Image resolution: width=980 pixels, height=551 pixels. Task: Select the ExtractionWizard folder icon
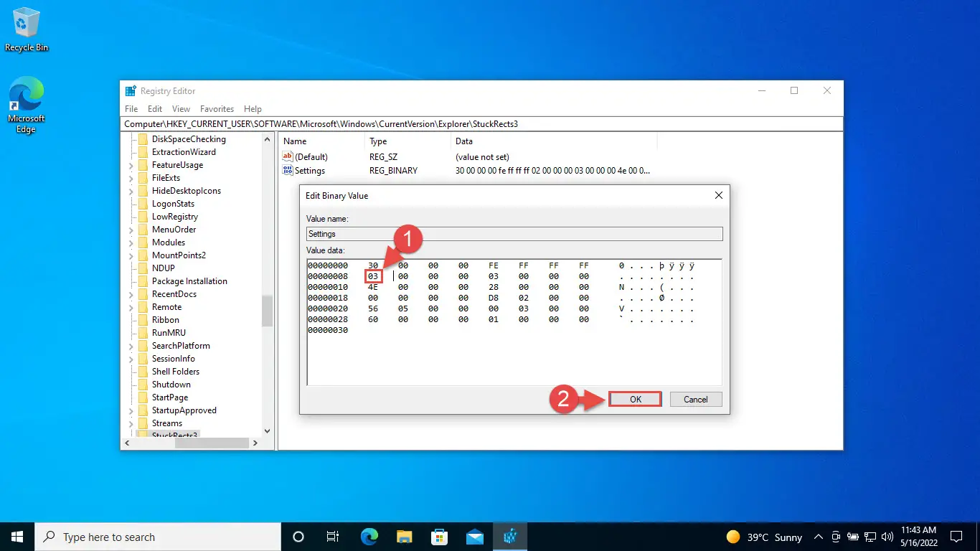coord(143,152)
